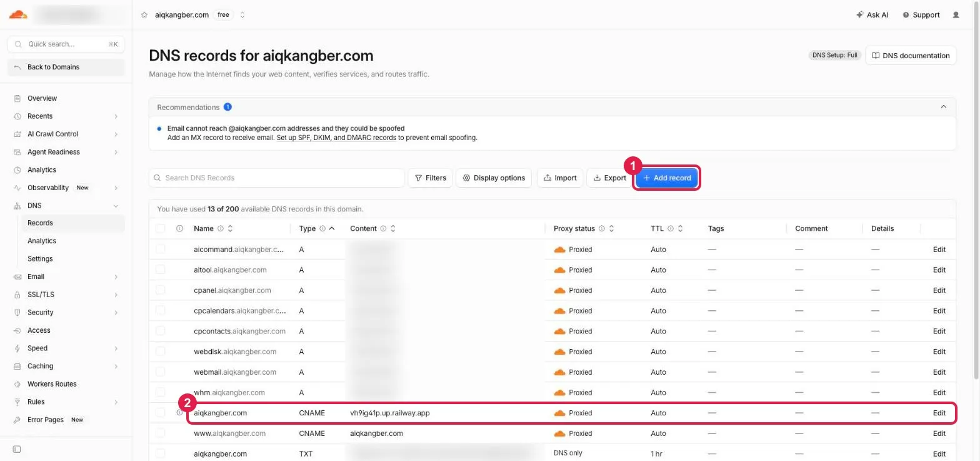
Task: Sort records by Proxy status arrows
Action: [611, 229]
